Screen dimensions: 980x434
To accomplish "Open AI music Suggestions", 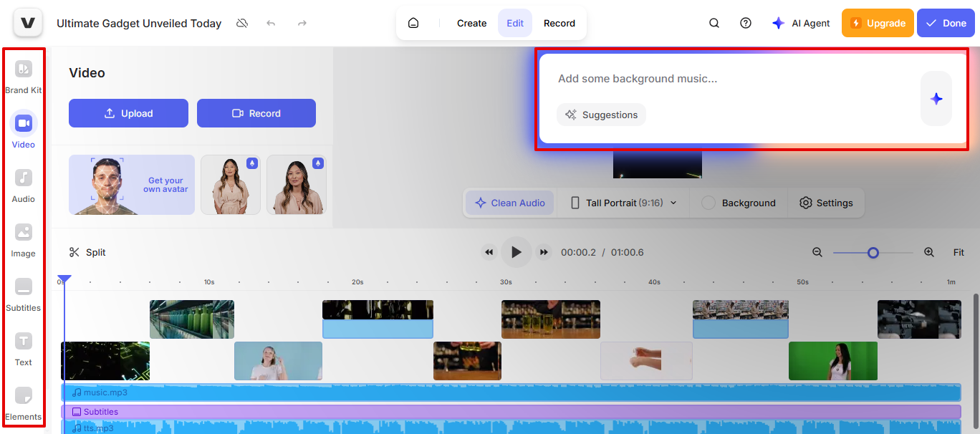I will pyautogui.click(x=601, y=115).
